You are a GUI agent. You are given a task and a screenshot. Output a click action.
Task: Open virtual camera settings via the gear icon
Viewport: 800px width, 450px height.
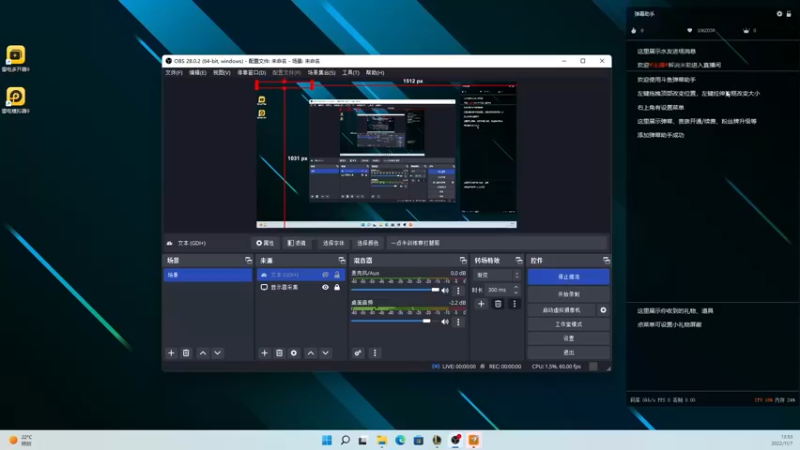pyautogui.click(x=603, y=310)
